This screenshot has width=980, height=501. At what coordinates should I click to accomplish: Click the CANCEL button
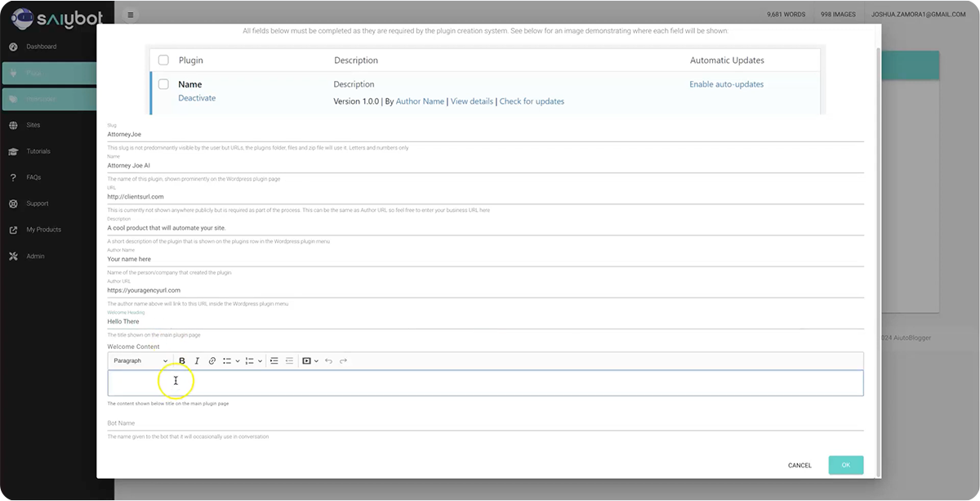[x=800, y=465]
